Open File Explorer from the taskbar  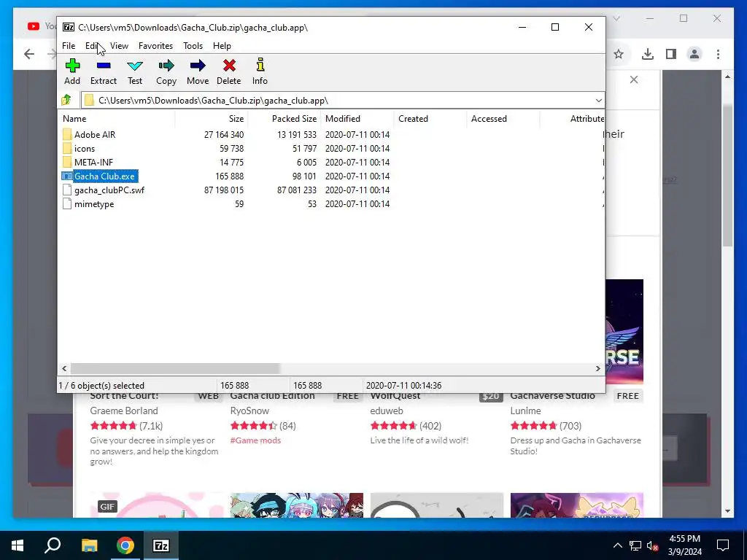click(89, 545)
